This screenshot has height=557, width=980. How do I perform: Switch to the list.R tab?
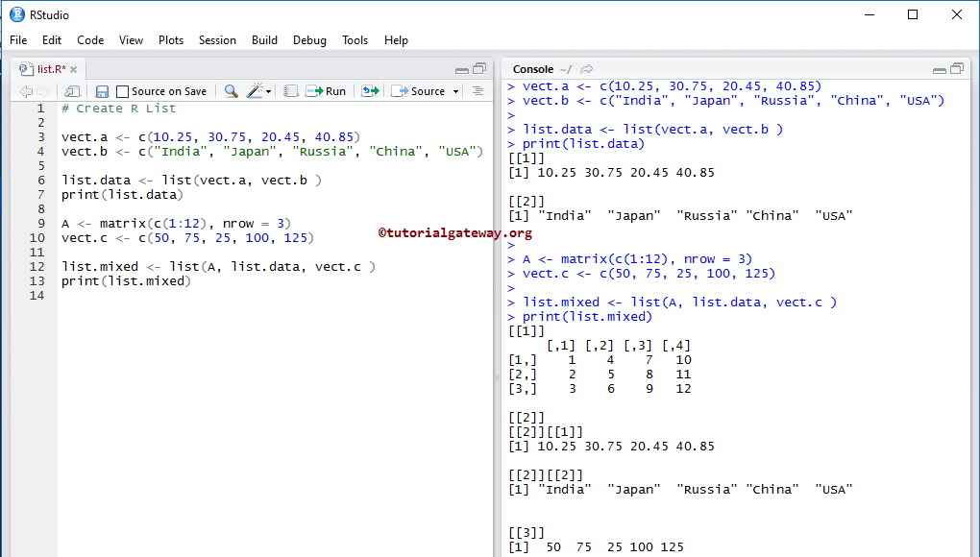(x=50, y=68)
